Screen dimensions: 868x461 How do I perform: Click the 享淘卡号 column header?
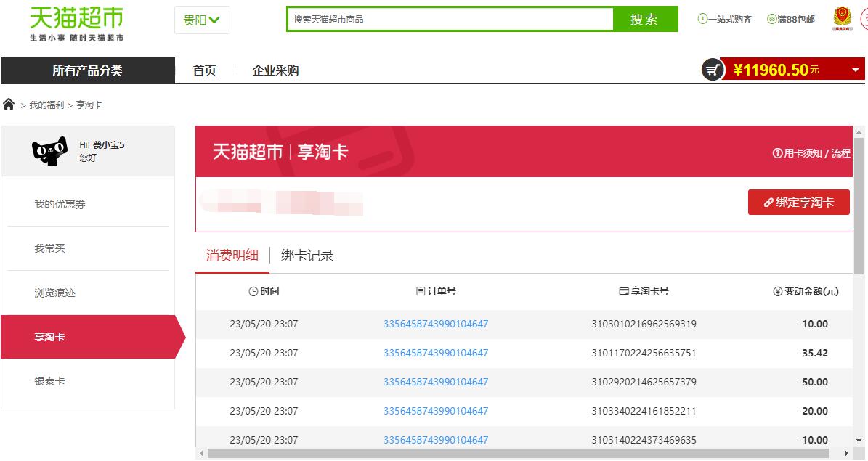click(x=644, y=291)
